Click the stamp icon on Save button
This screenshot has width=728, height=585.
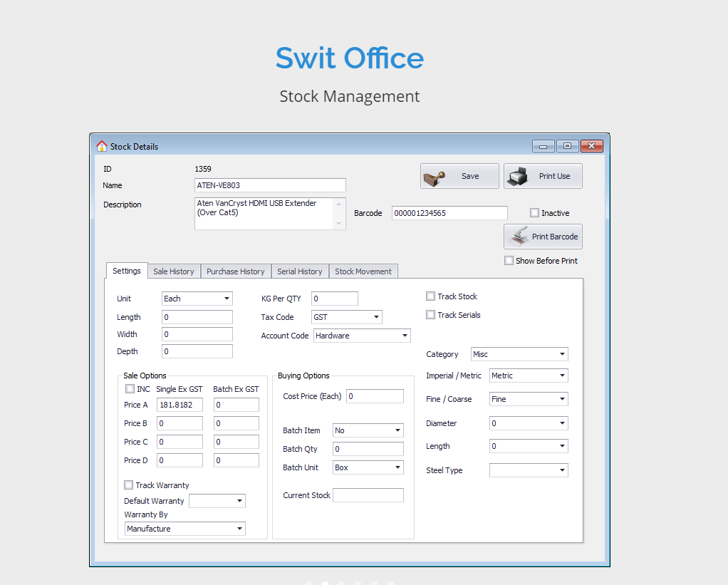pos(435,177)
